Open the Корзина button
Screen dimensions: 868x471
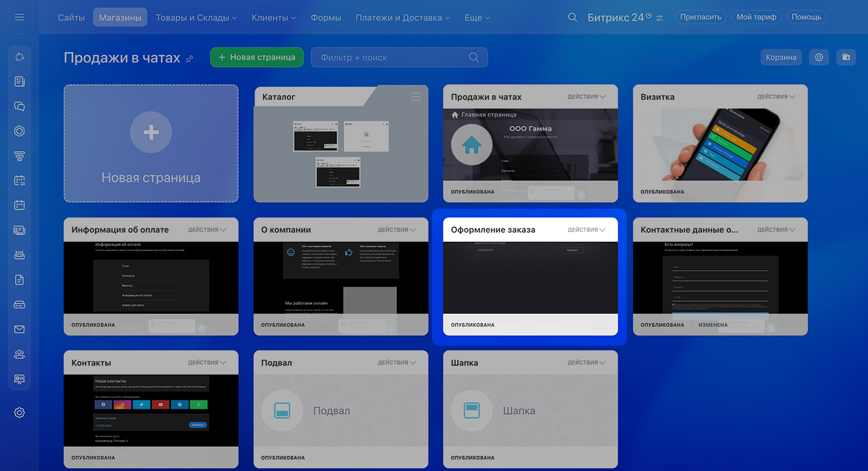[x=781, y=58]
